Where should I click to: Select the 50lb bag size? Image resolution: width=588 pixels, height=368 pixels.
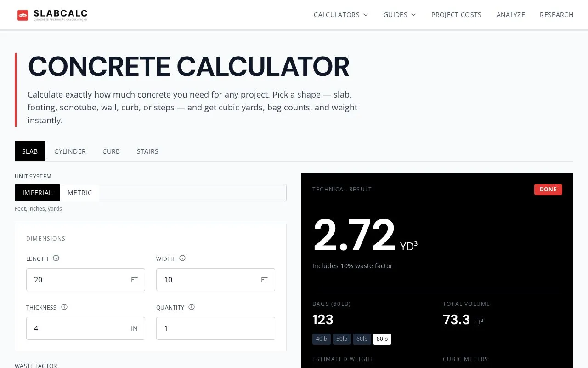(x=342, y=339)
